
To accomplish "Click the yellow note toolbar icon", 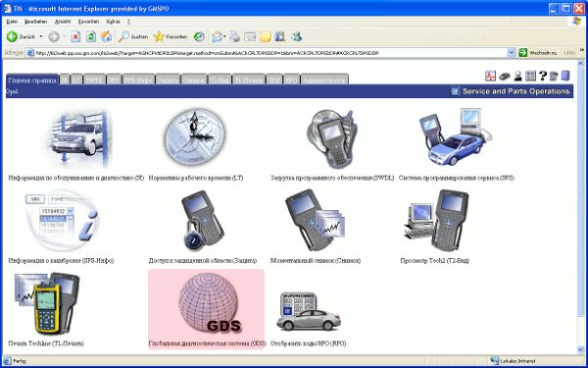I will tap(266, 36).
